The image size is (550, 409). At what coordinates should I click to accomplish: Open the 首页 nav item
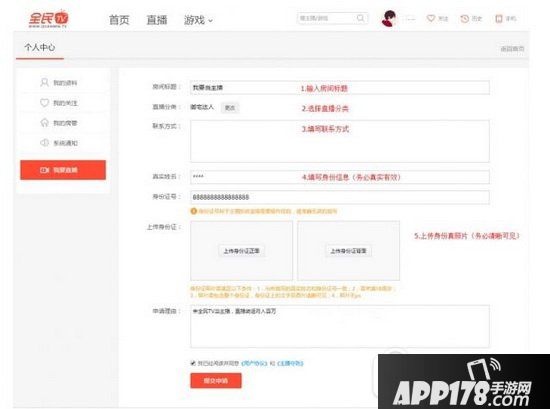pos(119,20)
